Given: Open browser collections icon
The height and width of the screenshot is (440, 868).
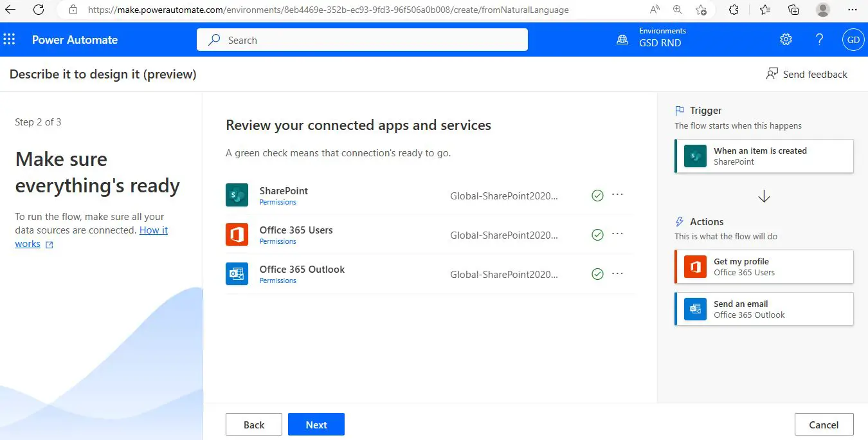Looking at the screenshot, I should [794, 10].
